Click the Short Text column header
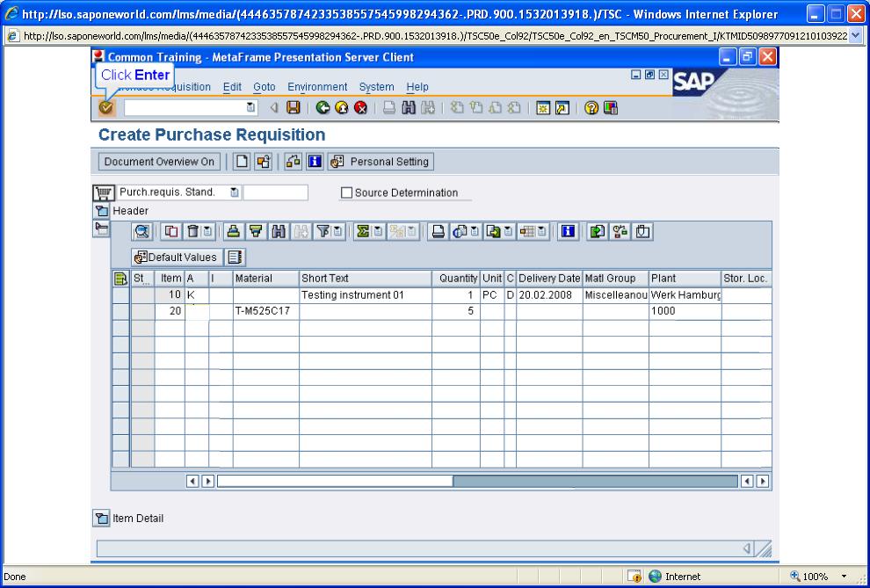Viewport: 870px width, 588px height. click(365, 279)
